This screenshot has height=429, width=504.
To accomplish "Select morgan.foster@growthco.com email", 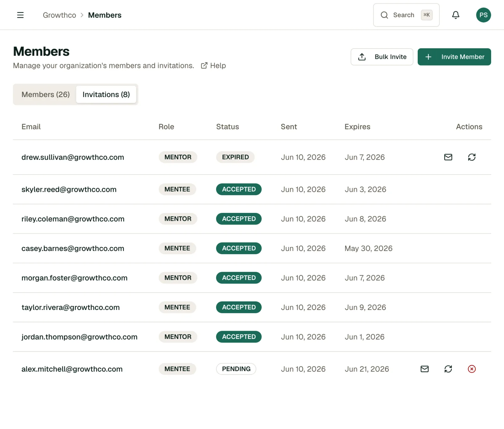I will pyautogui.click(x=74, y=278).
